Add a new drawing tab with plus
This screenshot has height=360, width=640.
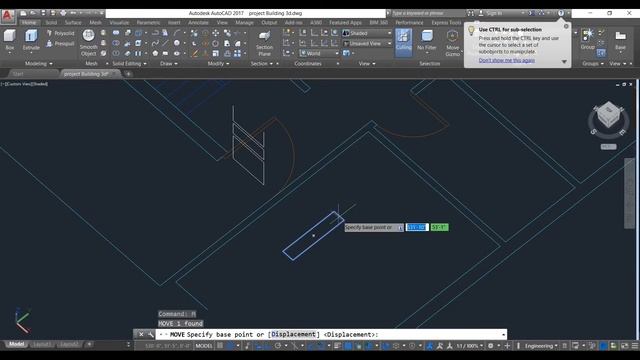(x=128, y=74)
